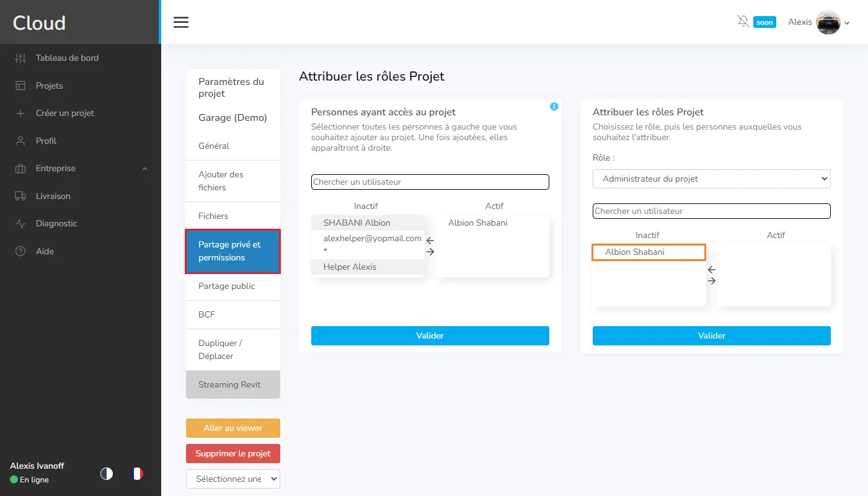Select Partage privé et permissions tab

point(233,251)
